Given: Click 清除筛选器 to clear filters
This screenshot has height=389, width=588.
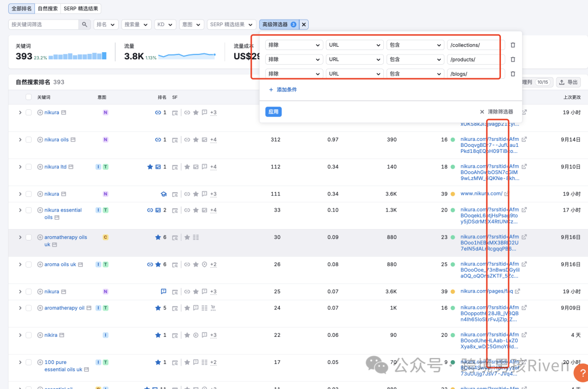Looking at the screenshot, I should coord(497,112).
